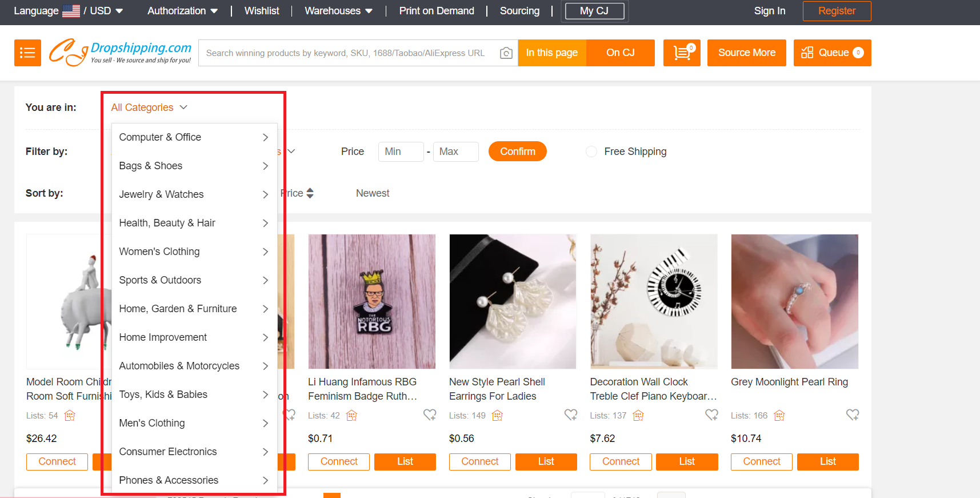Screen dimensions: 980x498
Task: Sort products by Newest
Action: pos(373,193)
